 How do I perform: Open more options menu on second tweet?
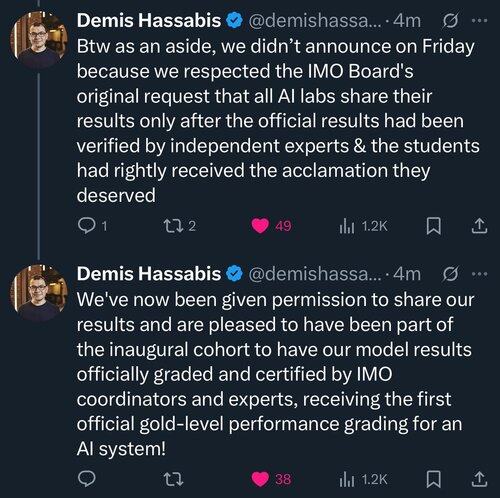tap(480, 274)
